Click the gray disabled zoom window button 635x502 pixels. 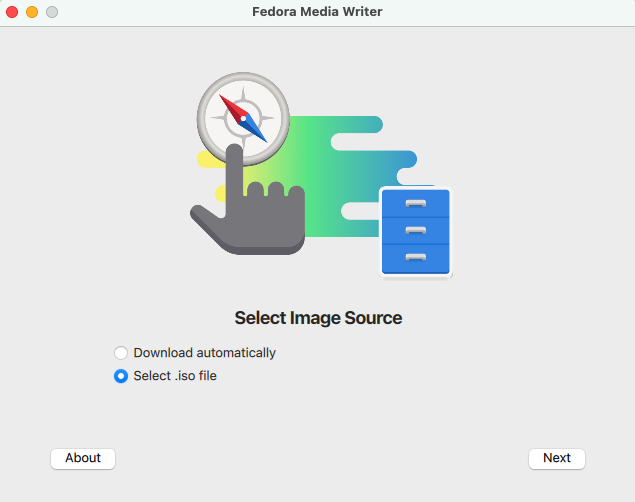52,12
